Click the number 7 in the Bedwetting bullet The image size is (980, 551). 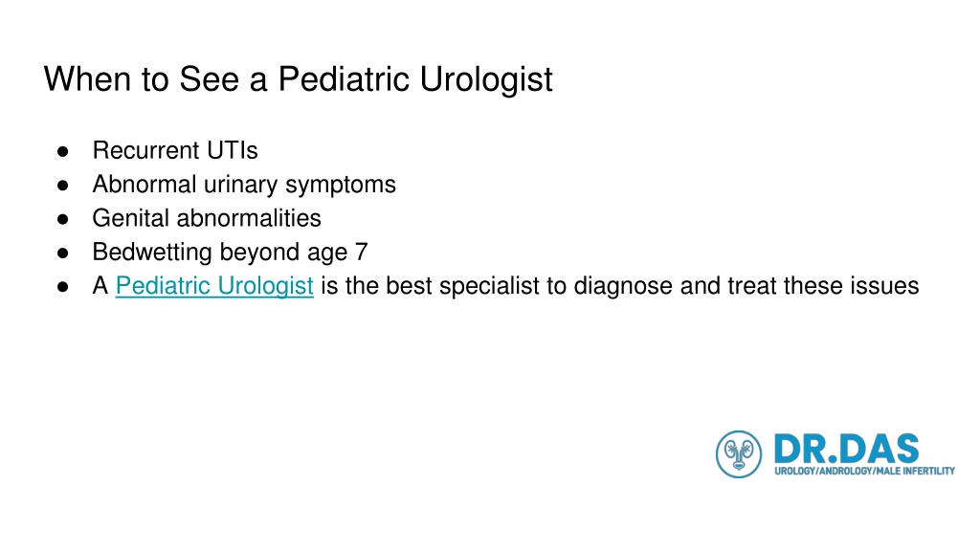pyautogui.click(x=361, y=252)
